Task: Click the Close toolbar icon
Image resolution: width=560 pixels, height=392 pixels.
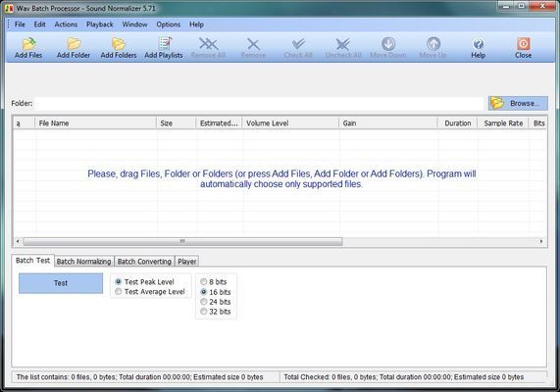Action: coord(523,48)
